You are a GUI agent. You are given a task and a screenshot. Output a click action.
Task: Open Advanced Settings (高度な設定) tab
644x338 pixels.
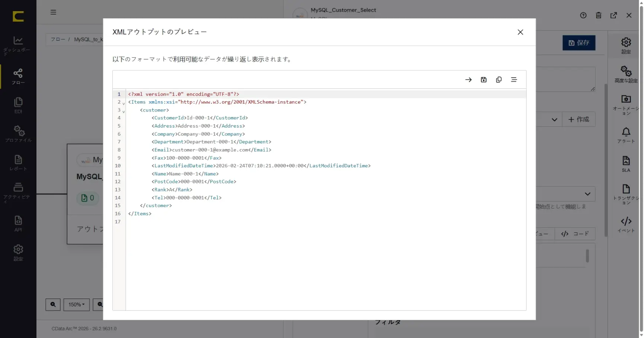pos(626,74)
